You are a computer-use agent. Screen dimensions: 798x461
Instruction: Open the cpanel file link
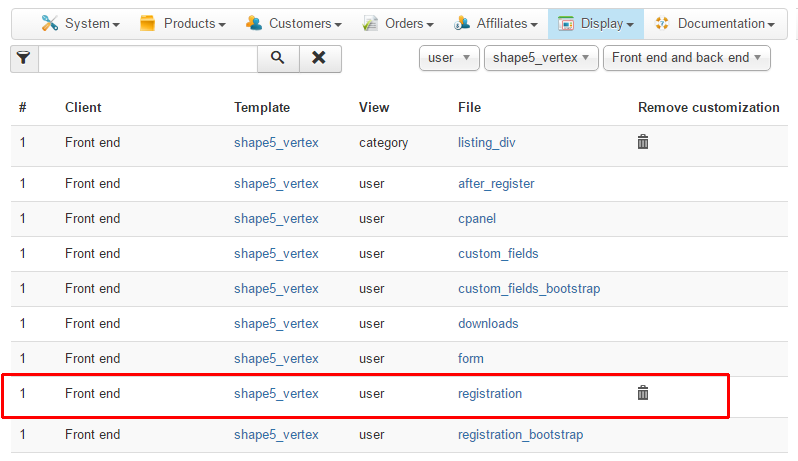pos(477,219)
